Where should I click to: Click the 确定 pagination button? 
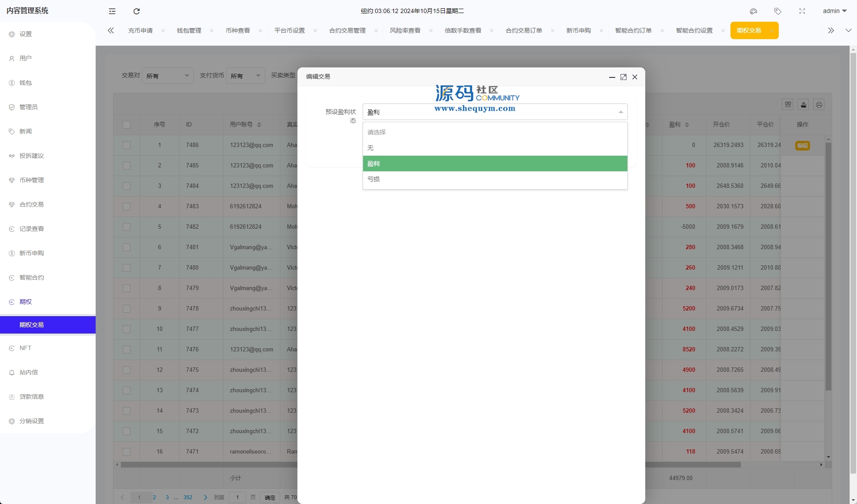tap(270, 497)
